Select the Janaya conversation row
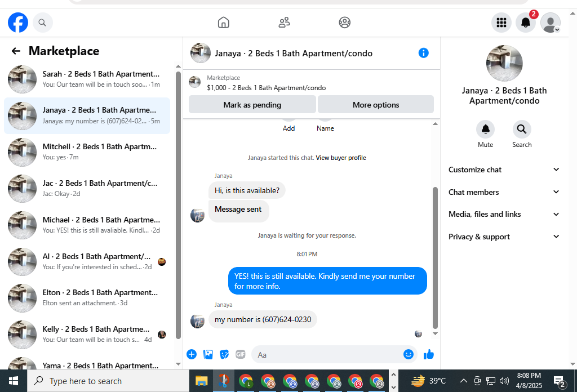The image size is (577, 392). pos(87,115)
